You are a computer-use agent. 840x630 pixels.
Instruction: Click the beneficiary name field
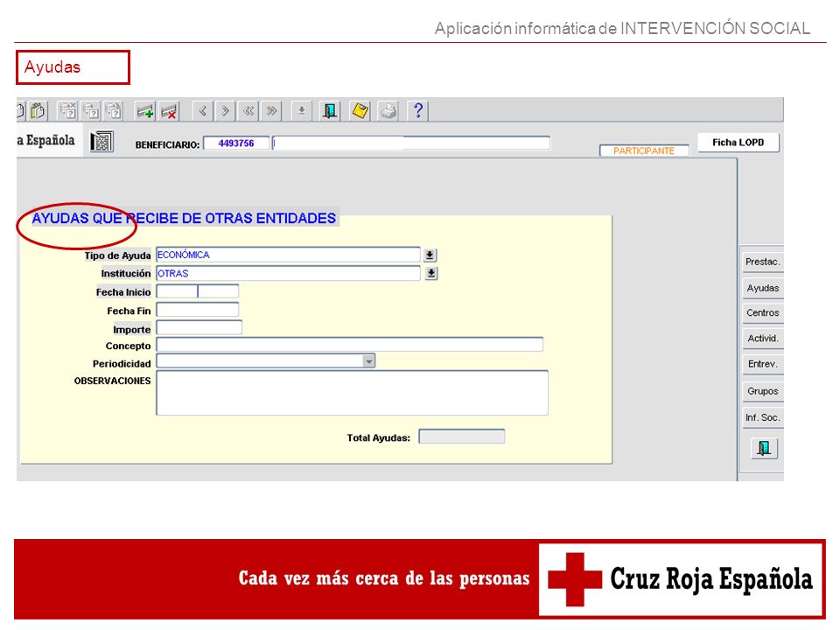(411, 143)
